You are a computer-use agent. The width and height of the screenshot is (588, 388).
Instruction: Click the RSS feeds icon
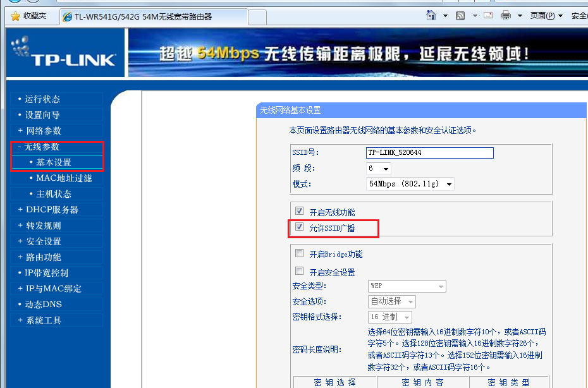(460, 15)
